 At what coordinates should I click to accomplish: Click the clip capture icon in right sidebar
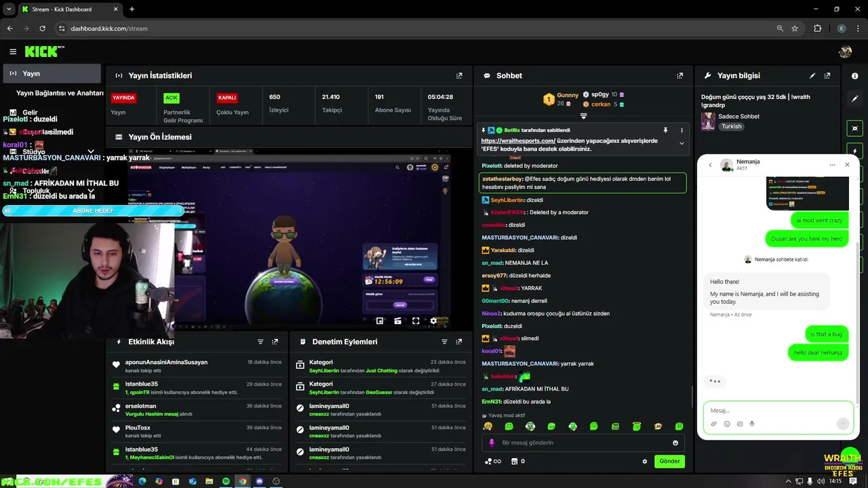(x=854, y=128)
